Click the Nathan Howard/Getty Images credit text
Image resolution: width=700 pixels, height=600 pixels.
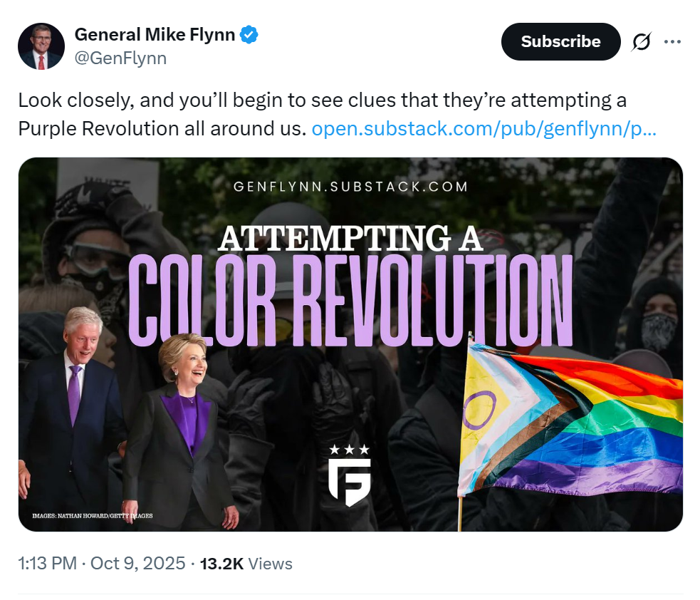[93, 515]
